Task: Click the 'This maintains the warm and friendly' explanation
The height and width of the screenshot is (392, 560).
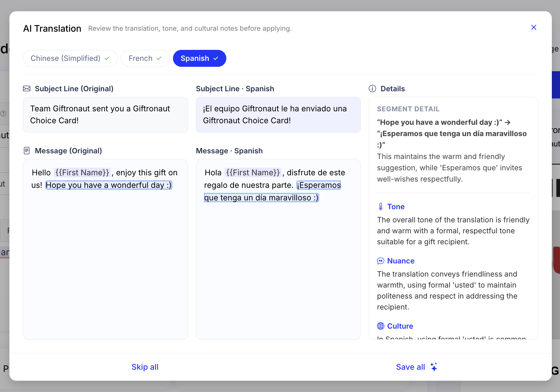Action: [450, 168]
